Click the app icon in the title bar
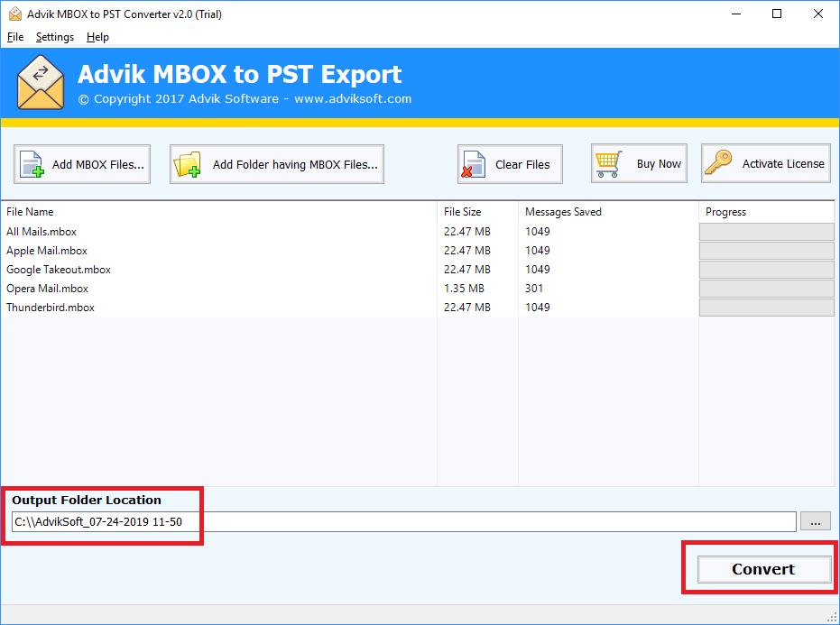Screen dimensions: 840x625 (x=15, y=14)
